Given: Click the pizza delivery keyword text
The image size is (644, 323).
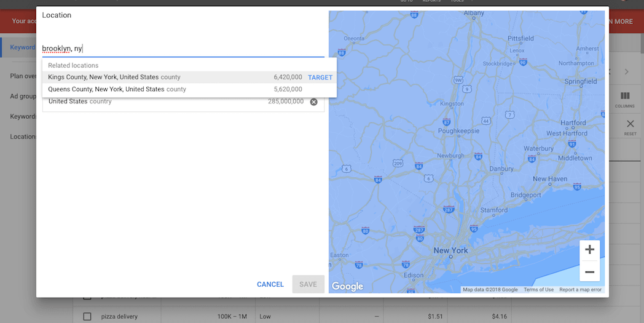Looking at the screenshot, I should (x=119, y=316).
